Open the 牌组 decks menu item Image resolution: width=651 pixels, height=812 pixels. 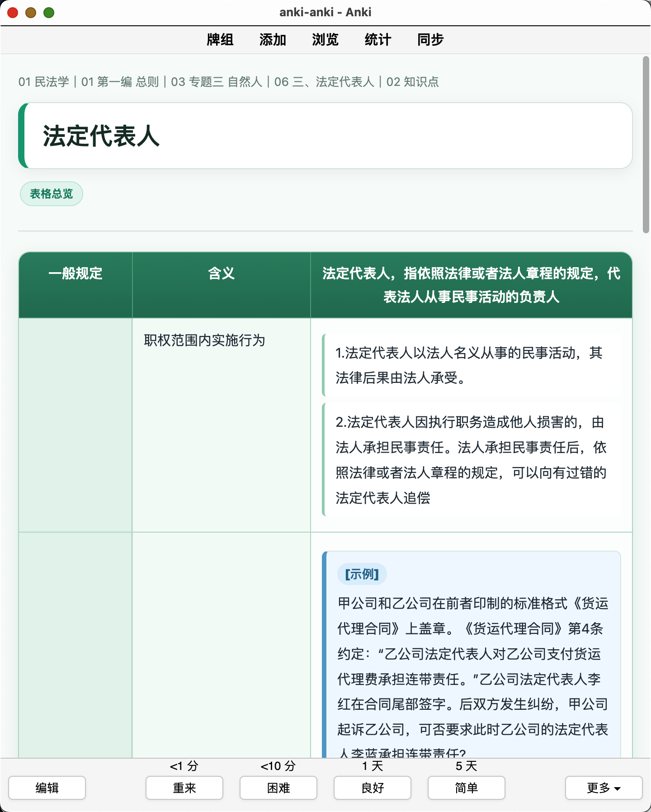pos(220,40)
